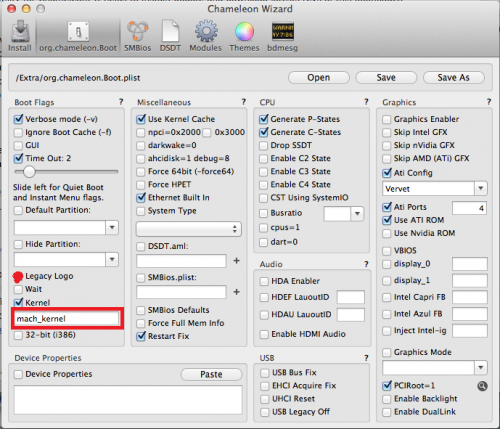Viewport: 500px width, 429px height.
Task: Open the Modules gear icon
Action: 206,36
